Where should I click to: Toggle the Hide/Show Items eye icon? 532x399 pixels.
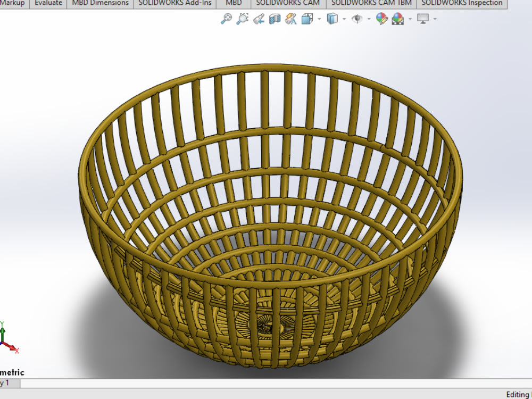[x=358, y=19]
